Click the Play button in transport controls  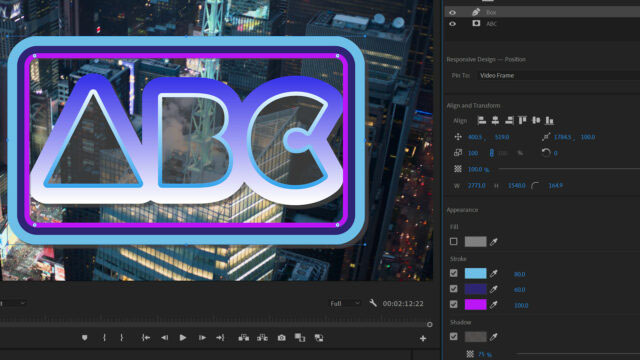[183, 338]
